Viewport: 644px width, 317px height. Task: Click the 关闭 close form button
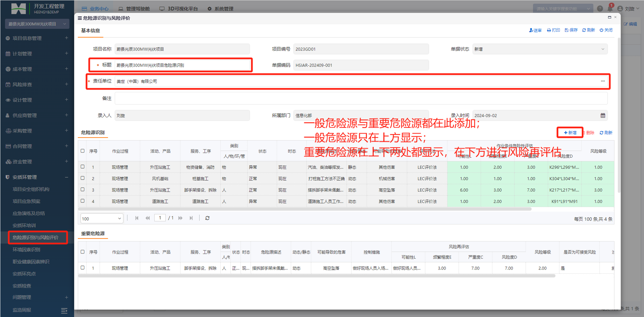[x=606, y=30]
